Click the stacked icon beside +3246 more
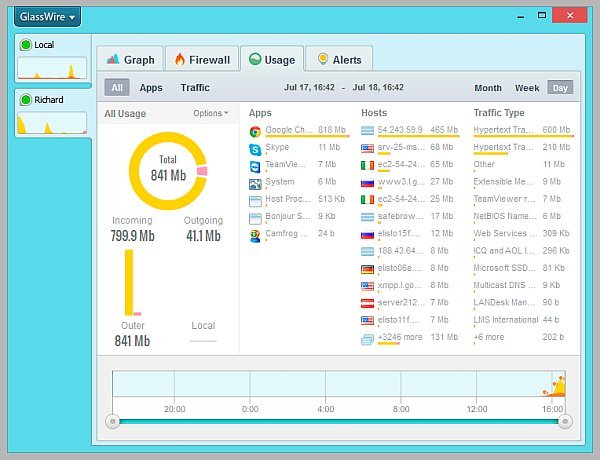 pos(367,339)
